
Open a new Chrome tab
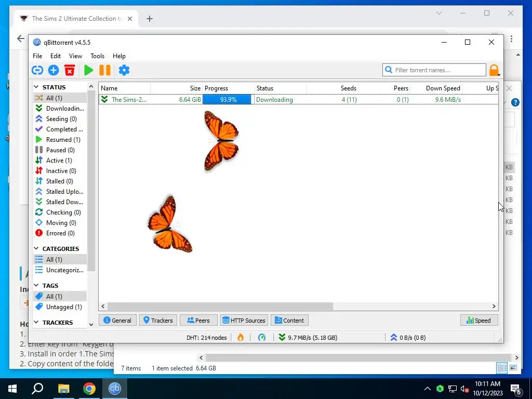(x=150, y=19)
